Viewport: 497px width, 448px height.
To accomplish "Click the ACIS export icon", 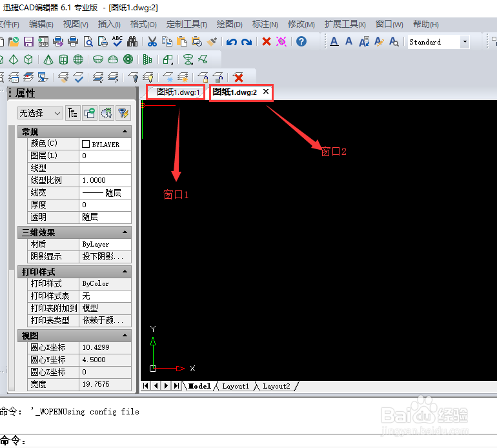I will pyautogui.click(x=43, y=41).
